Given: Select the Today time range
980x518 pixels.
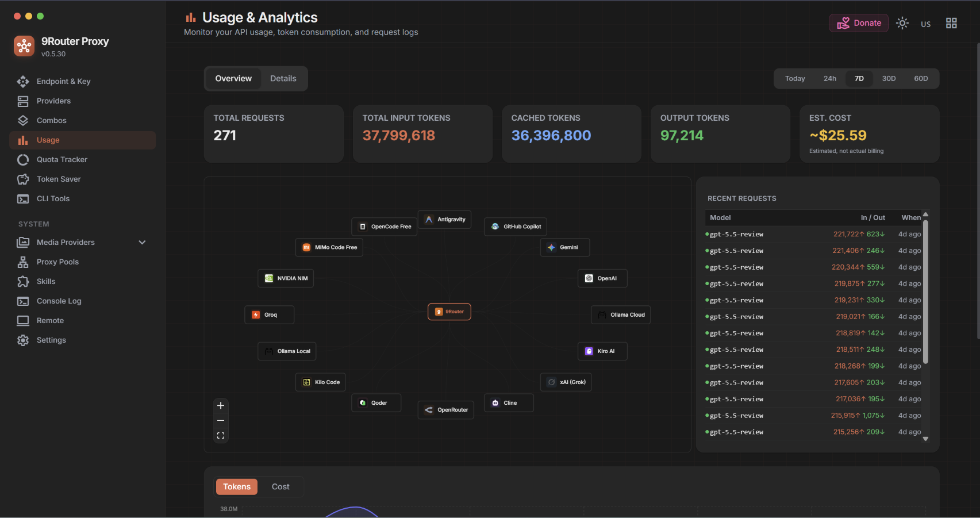Looking at the screenshot, I should [795, 79].
